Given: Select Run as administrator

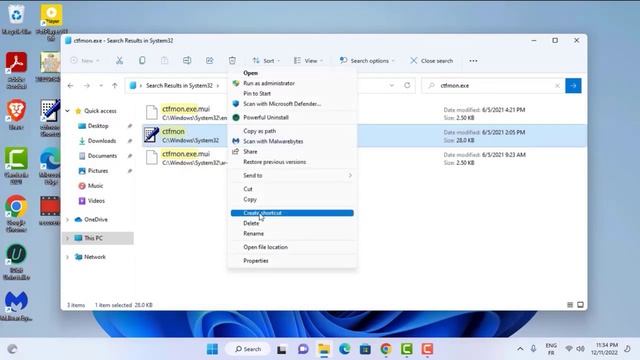Looking at the screenshot, I should click(x=292, y=83).
